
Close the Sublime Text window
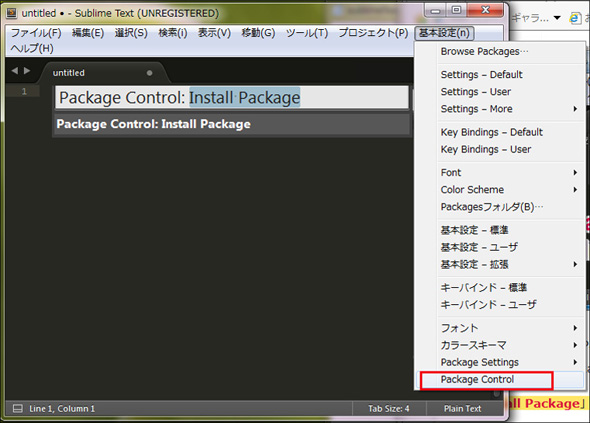pyautogui.click(x=485, y=10)
